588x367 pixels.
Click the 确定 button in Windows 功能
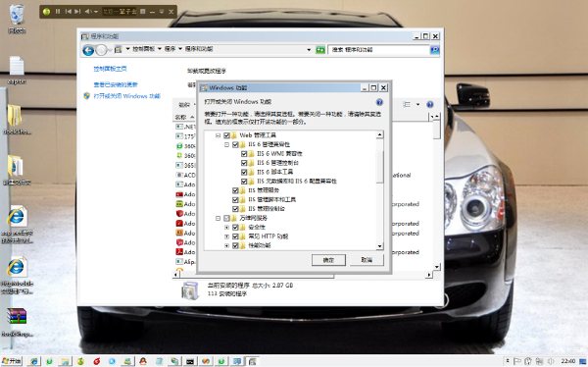328,260
